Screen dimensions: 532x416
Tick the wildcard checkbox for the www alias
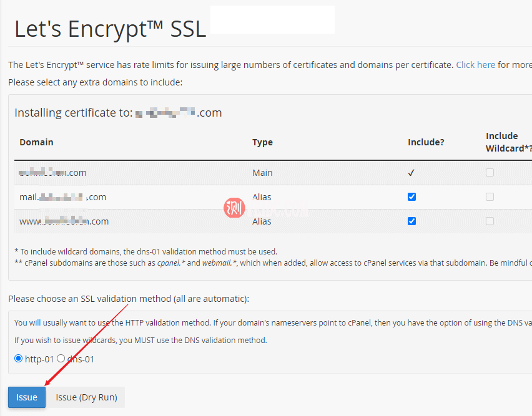point(490,221)
